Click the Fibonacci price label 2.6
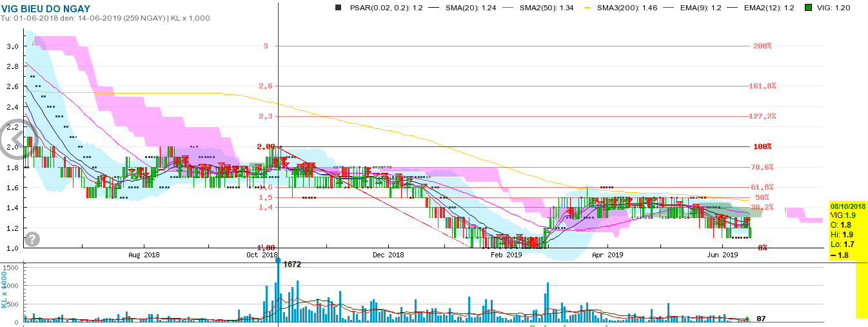Screen dimensions: 868x327 click(x=267, y=86)
